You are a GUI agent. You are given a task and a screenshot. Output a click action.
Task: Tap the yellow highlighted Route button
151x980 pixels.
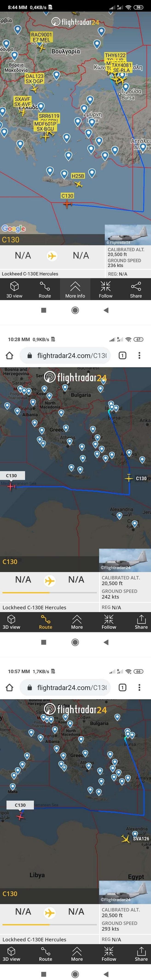45,622
